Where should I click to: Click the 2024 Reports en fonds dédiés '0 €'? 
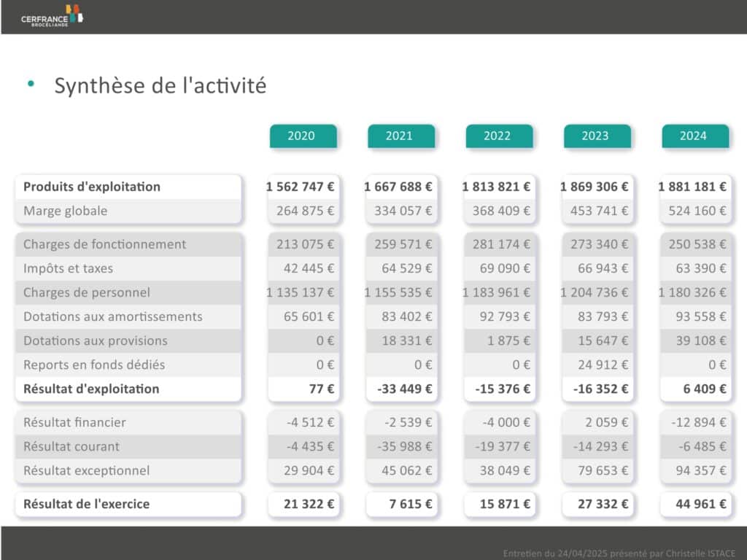[718, 365]
